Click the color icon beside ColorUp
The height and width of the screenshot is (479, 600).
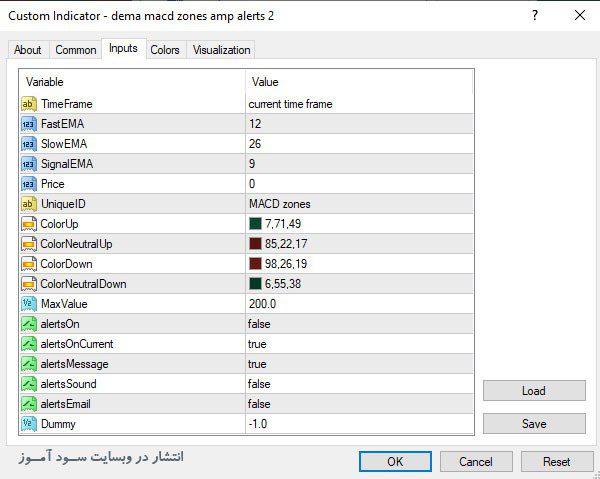click(29, 224)
